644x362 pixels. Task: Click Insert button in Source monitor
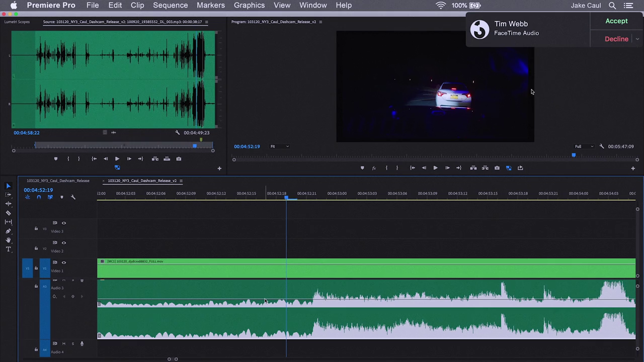(x=155, y=159)
